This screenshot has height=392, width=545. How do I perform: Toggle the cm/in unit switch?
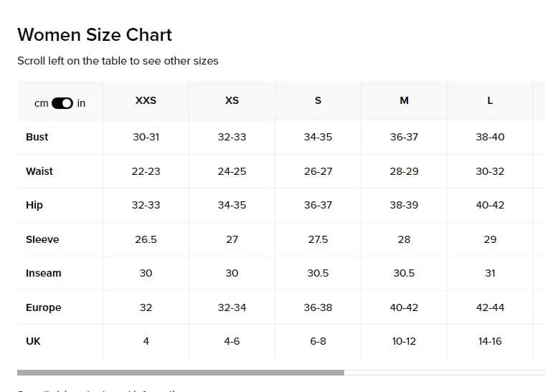coord(62,103)
